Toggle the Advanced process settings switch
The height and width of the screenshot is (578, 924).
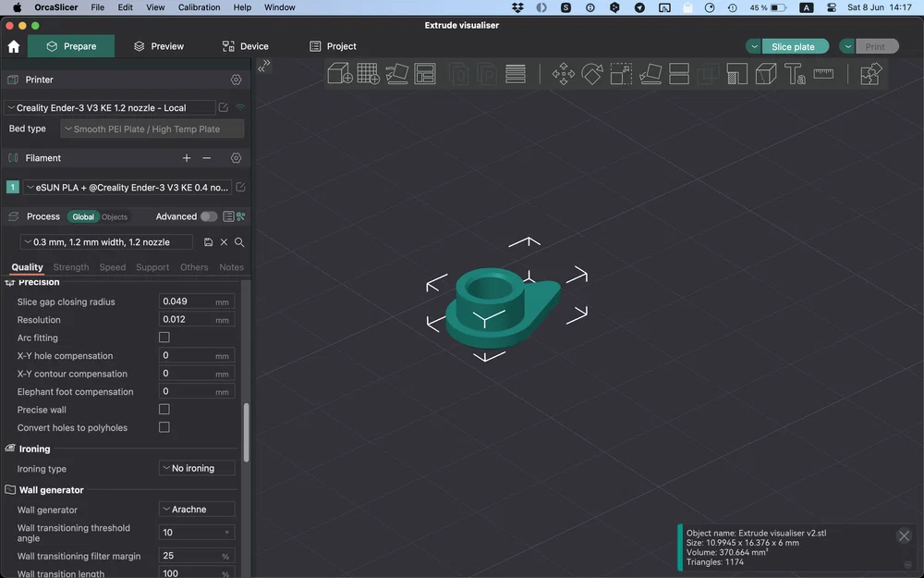(x=208, y=215)
